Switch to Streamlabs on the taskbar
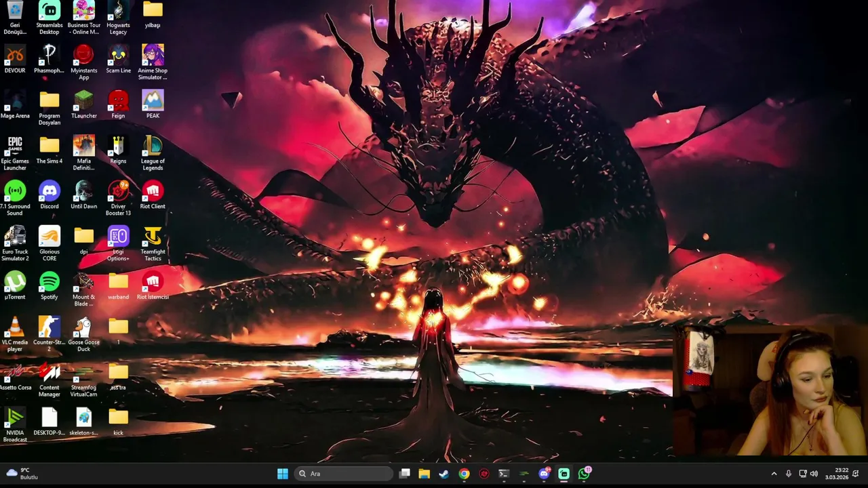This screenshot has height=488, width=868. (564, 474)
